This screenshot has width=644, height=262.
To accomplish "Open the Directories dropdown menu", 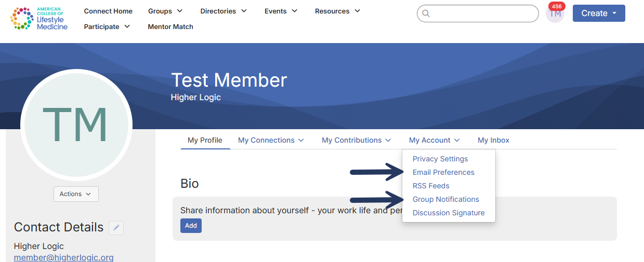I will (x=224, y=11).
